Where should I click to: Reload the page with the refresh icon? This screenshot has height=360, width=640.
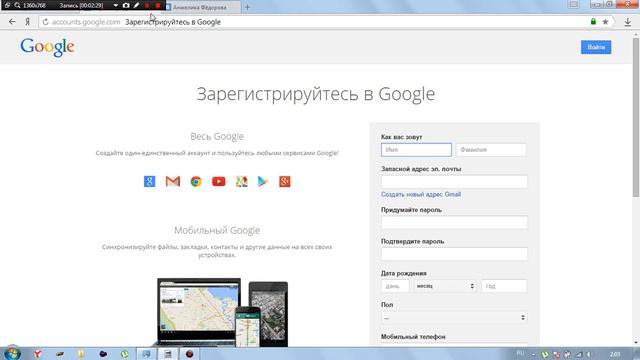click(45, 22)
